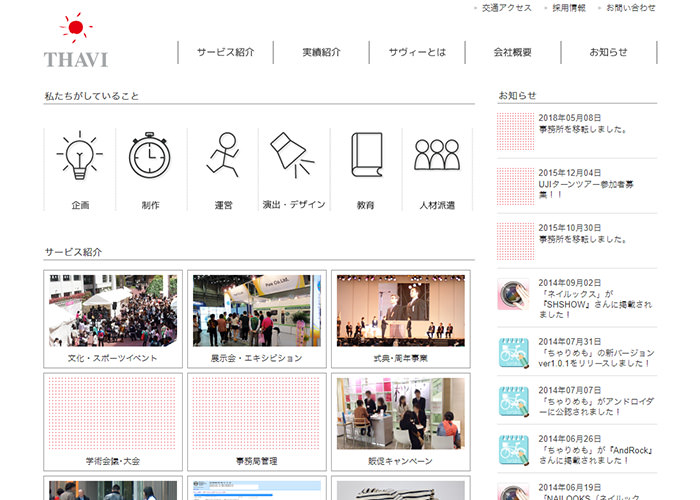Viewport: 700px width, 500px height.
Task: Open the 交通アクセス top link
Action: (507, 8)
